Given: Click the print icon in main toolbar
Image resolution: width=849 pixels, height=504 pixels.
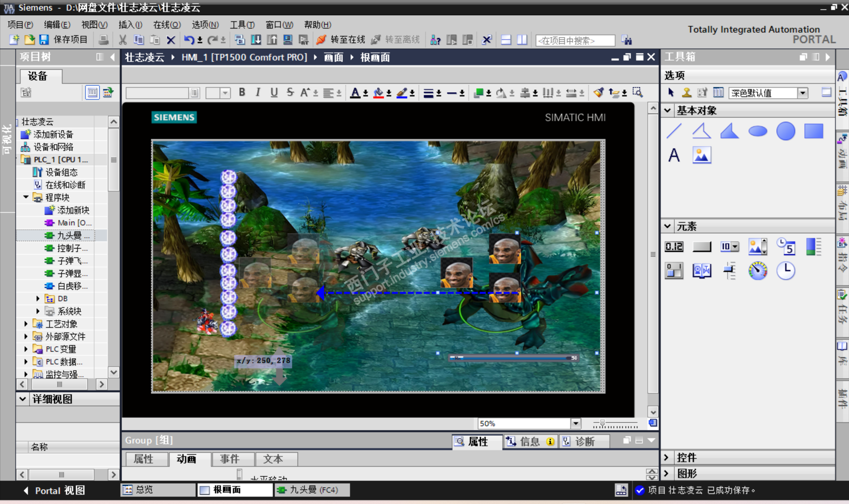Looking at the screenshot, I should 103,40.
